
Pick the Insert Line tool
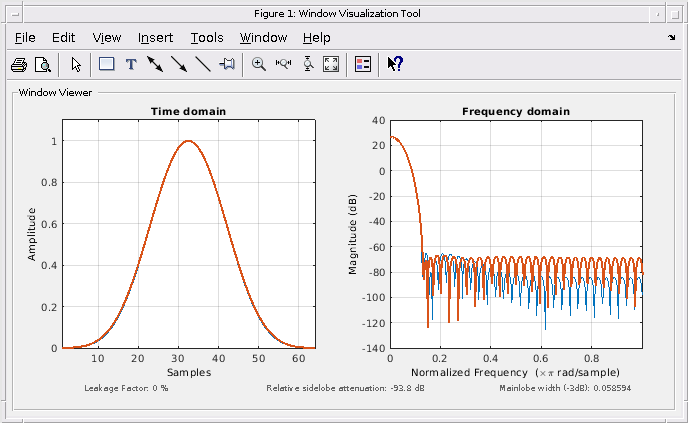coord(203,65)
